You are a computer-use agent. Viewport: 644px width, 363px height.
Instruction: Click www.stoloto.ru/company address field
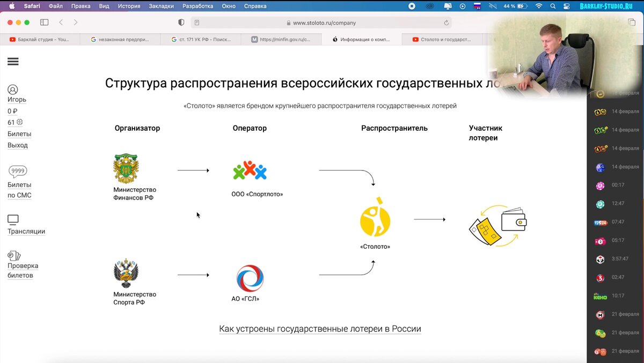click(321, 23)
